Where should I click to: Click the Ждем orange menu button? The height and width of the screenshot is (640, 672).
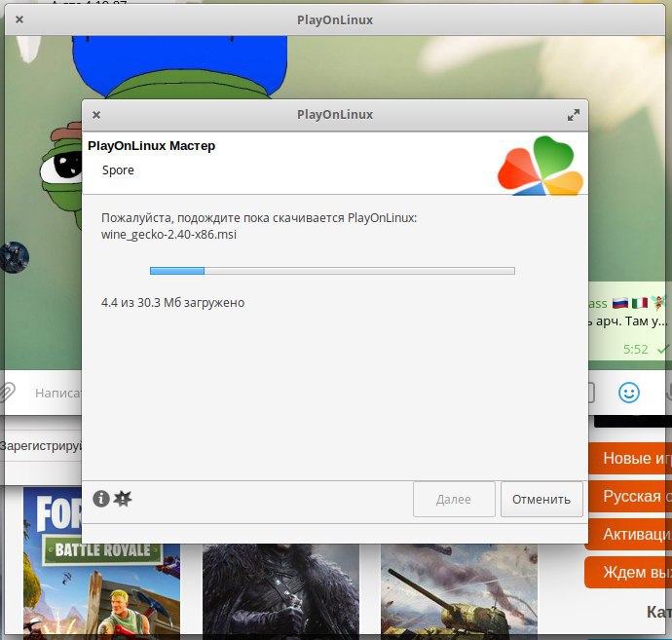click(628, 572)
